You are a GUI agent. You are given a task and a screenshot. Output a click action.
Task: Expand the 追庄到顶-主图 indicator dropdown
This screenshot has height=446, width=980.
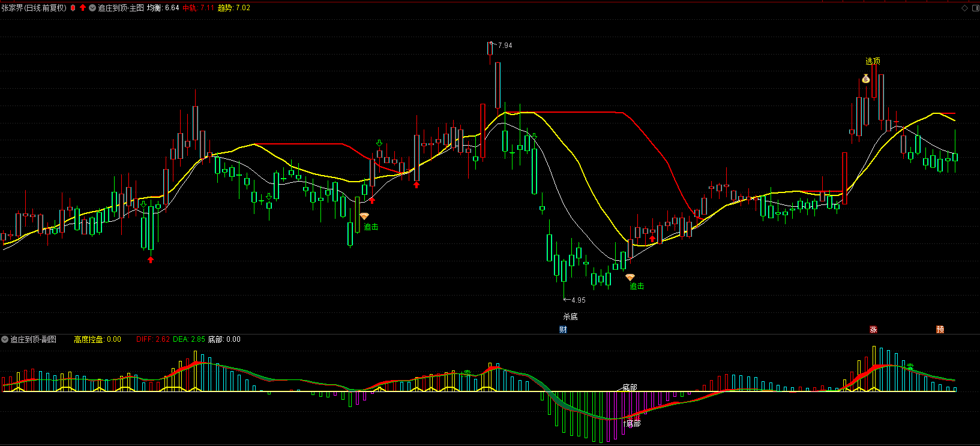tap(92, 8)
